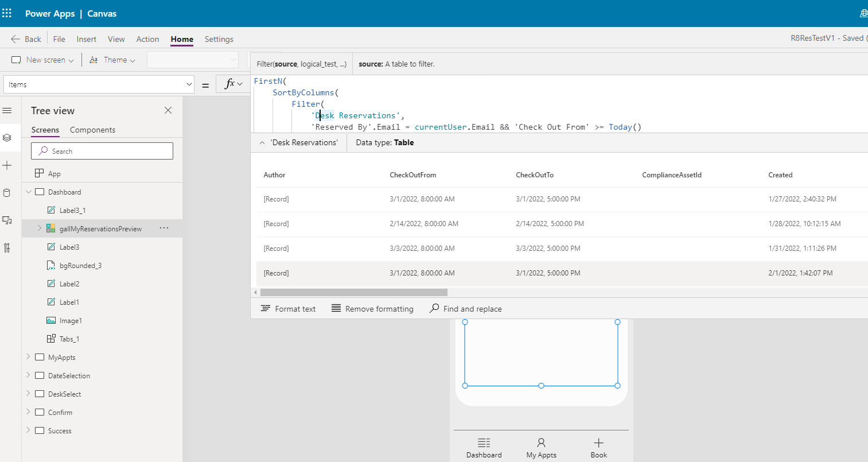This screenshot has width=868, height=462.
Task: Switch to the Components tab
Action: point(92,130)
